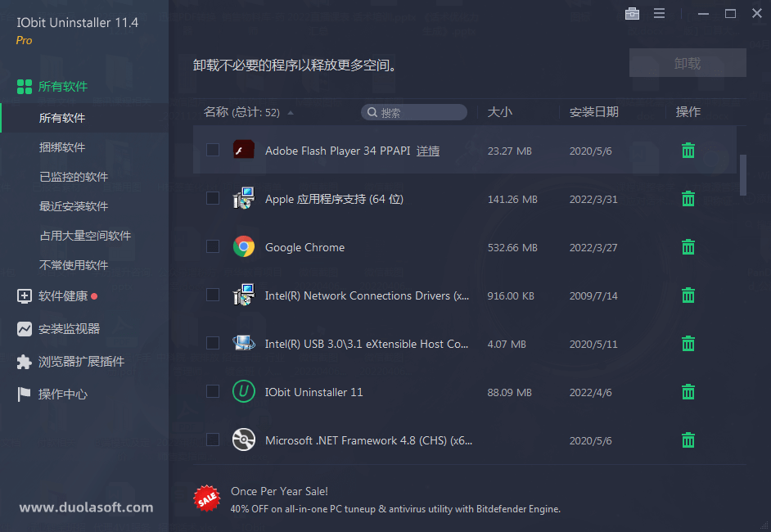Click trash icon for Intel(R) Network Connections Drivers
The height and width of the screenshot is (532, 771).
tap(688, 295)
